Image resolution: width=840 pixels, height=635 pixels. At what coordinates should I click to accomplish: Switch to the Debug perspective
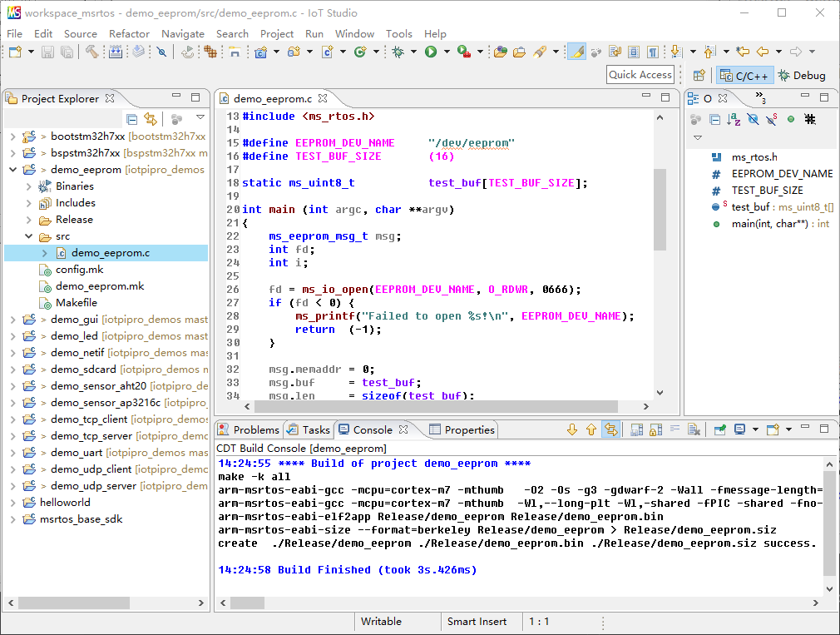coord(802,76)
